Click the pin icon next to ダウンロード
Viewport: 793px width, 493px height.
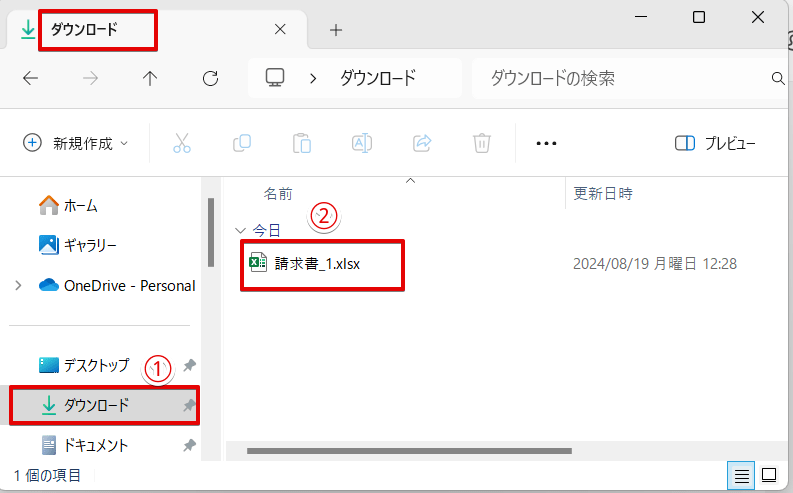[189, 405]
